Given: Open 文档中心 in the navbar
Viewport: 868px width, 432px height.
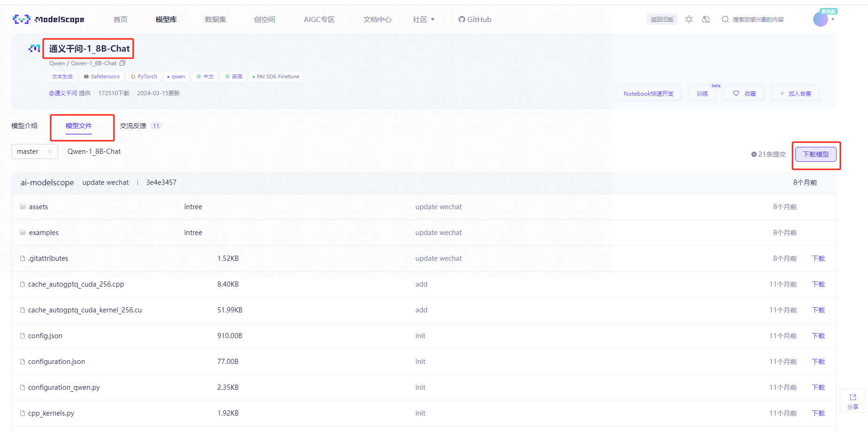Looking at the screenshot, I should [377, 19].
